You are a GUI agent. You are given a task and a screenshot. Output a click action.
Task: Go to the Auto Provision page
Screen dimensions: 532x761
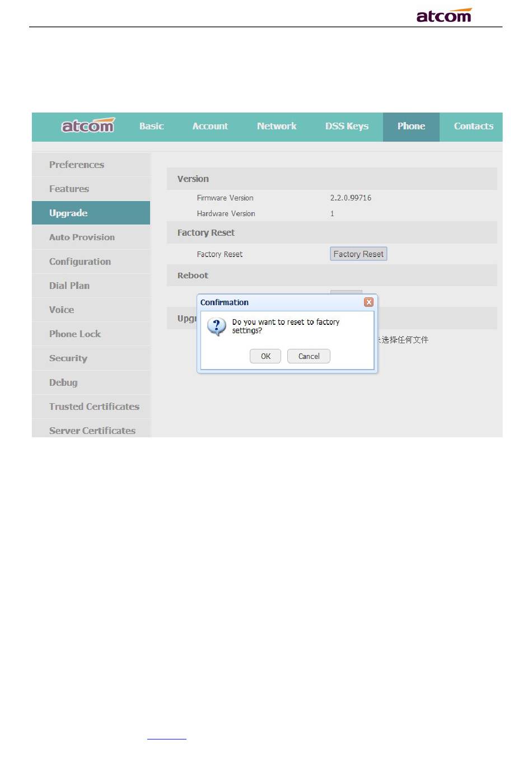pos(91,237)
